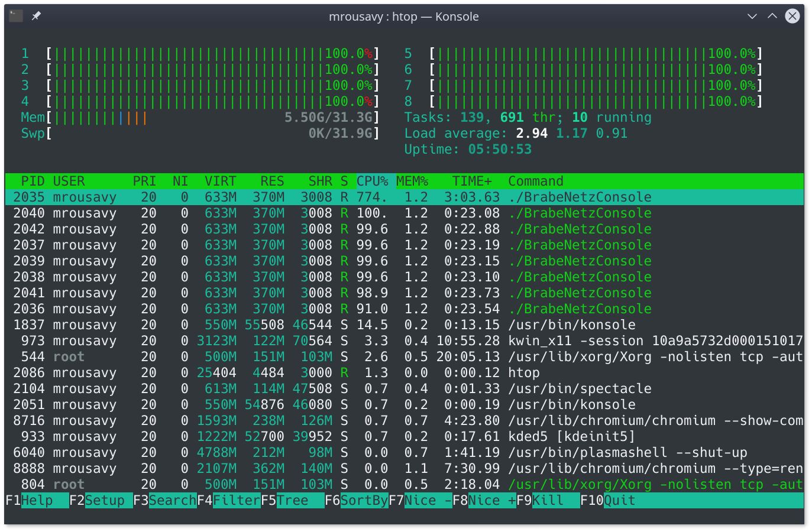
Task: Select process 2040 BrabeNetzConsole row
Action: click(x=405, y=213)
